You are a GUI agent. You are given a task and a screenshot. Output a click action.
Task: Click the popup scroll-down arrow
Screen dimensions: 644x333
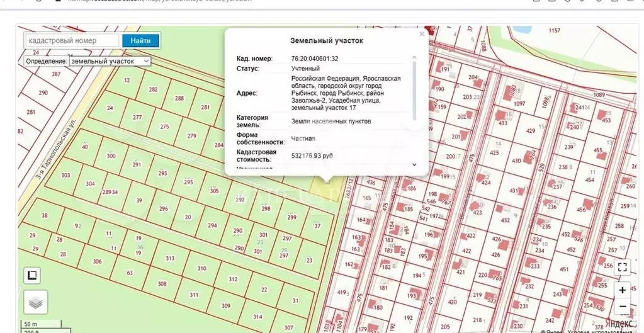click(x=414, y=164)
